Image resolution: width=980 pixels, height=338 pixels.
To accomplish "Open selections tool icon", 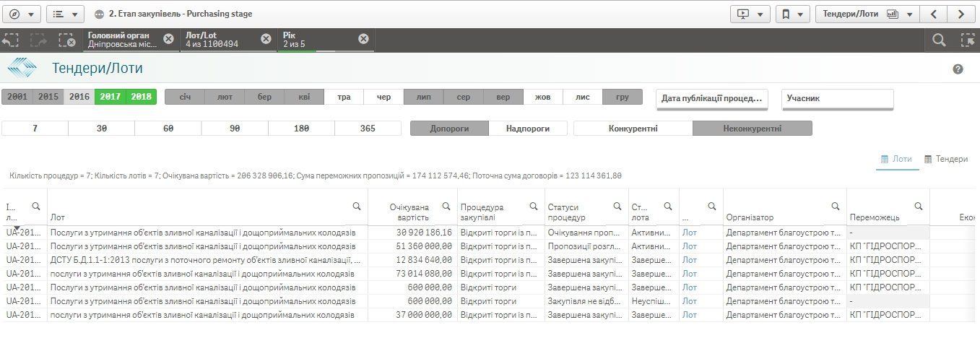I will [968, 40].
